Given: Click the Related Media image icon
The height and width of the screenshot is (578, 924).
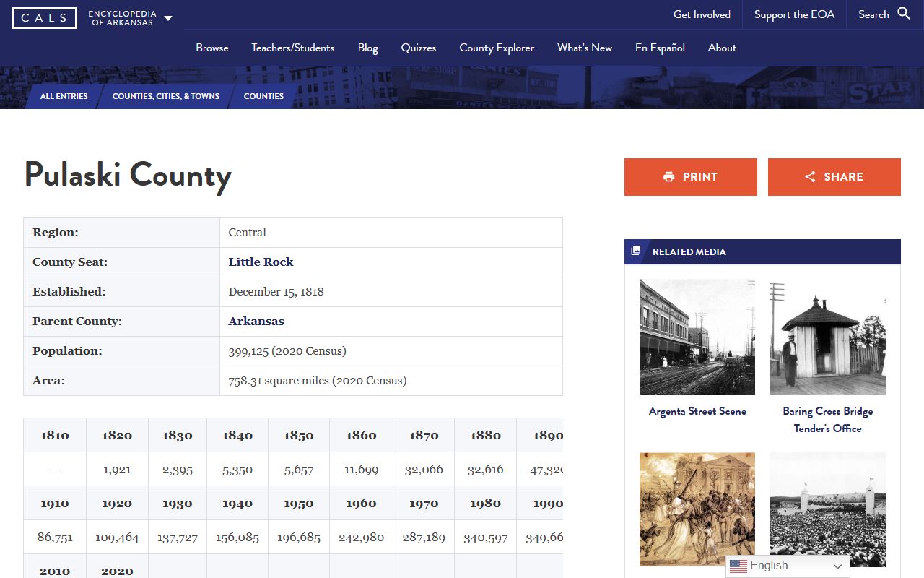Looking at the screenshot, I should (x=636, y=251).
